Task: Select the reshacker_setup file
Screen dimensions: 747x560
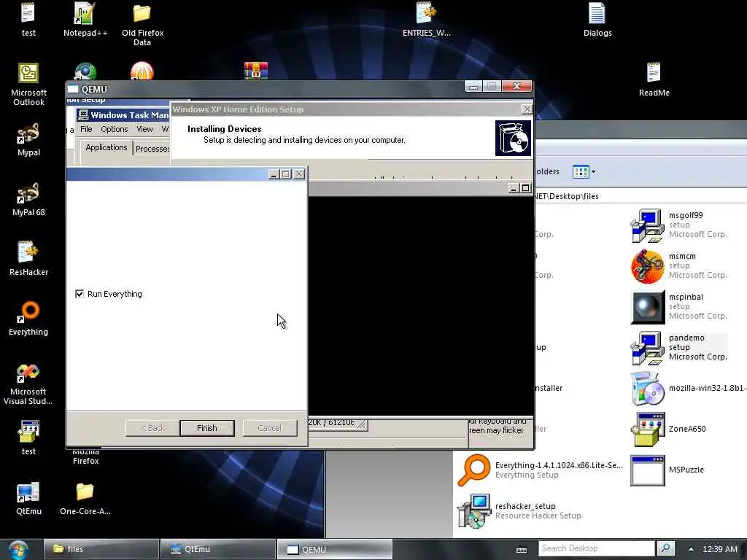Action: [x=519, y=510]
